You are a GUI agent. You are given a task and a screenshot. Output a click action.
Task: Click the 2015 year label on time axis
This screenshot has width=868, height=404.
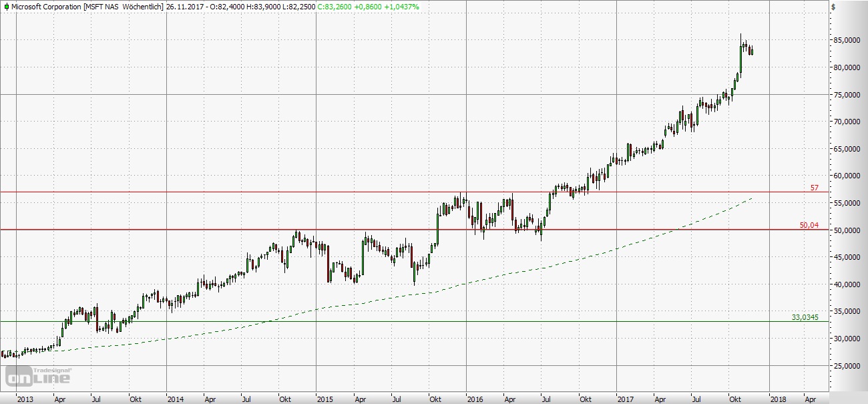[x=325, y=399]
